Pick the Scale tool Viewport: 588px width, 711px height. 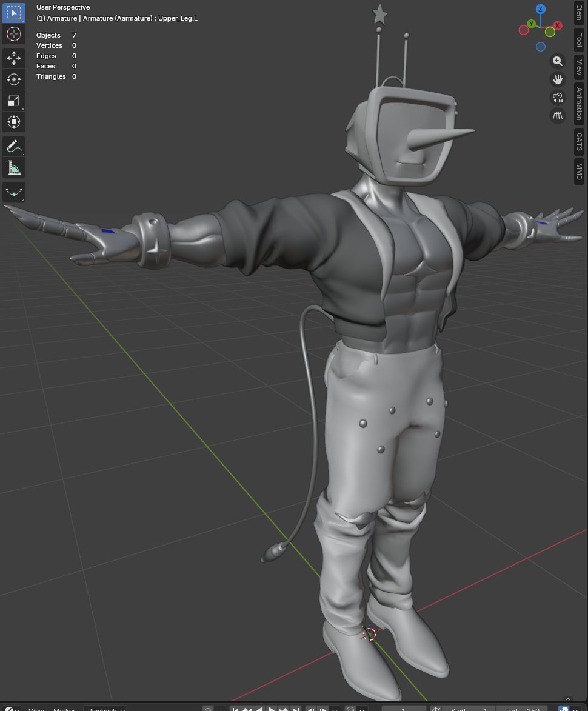click(13, 101)
